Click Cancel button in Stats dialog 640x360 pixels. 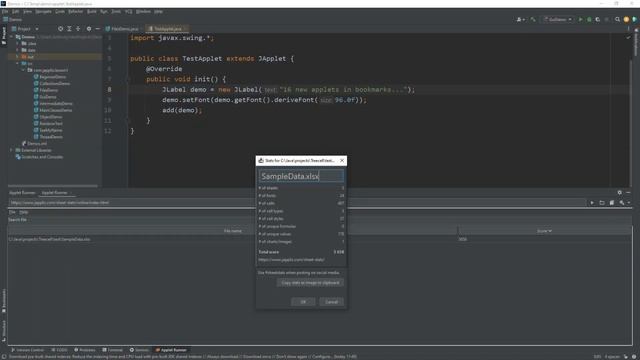pos(331,302)
